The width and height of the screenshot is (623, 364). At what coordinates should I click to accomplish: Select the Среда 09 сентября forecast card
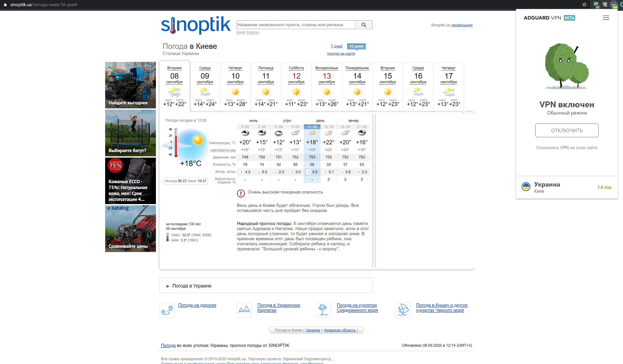[x=205, y=86]
